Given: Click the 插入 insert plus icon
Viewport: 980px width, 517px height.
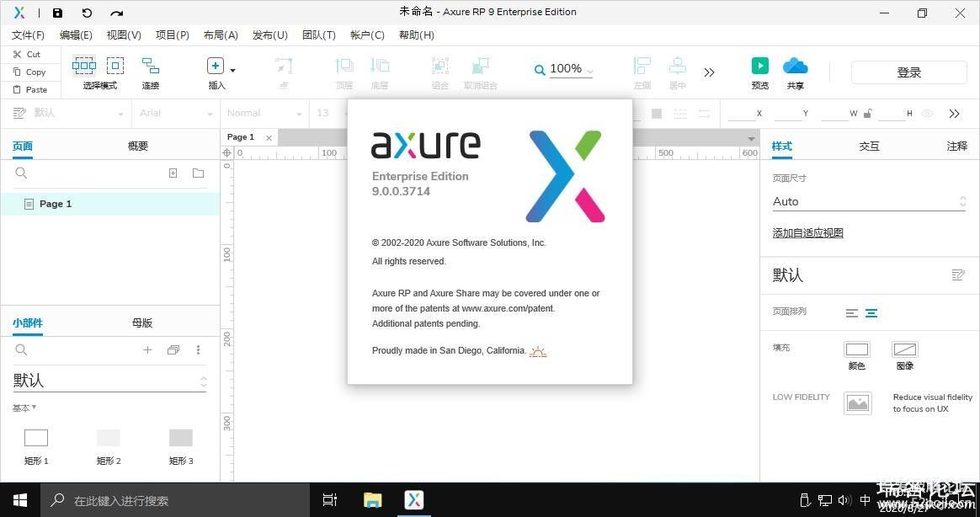Looking at the screenshot, I should click(x=215, y=66).
